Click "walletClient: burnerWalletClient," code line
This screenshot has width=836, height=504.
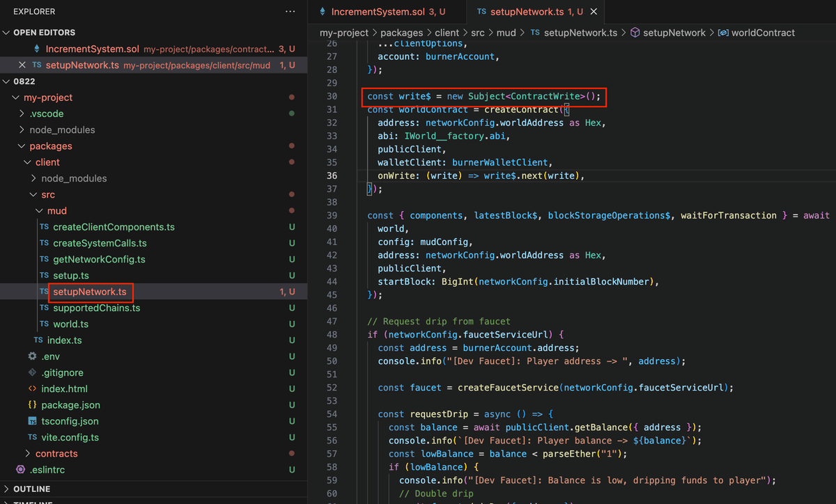(x=465, y=162)
